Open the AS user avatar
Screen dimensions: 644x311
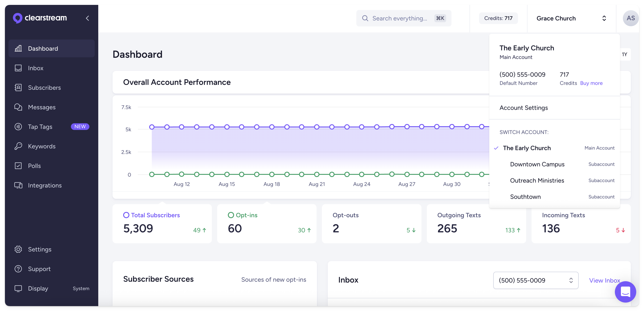(x=630, y=18)
